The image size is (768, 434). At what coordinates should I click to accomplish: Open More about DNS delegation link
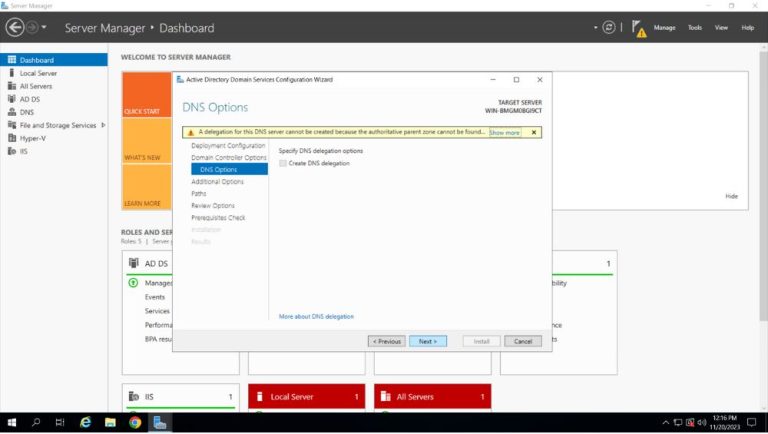[316, 316]
